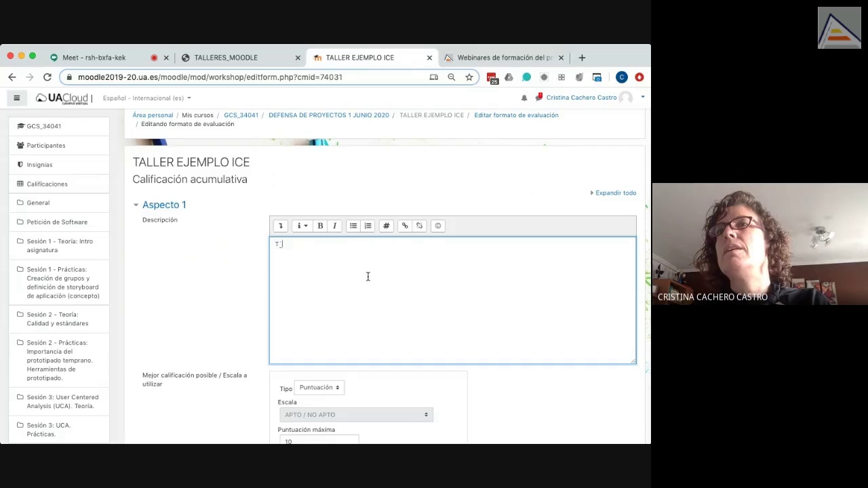Open GCS_34041 in the sidebar
Viewport: 868px width, 488px height.
58,126
